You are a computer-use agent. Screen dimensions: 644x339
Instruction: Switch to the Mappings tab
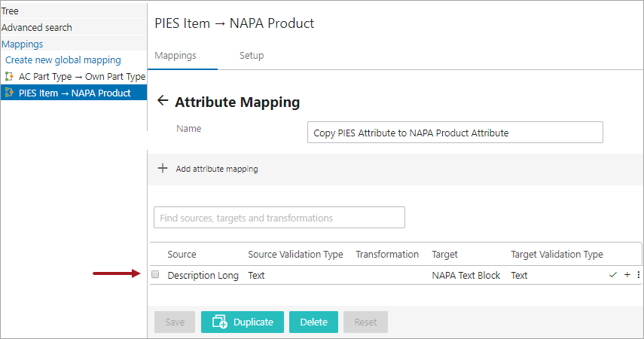[175, 56]
